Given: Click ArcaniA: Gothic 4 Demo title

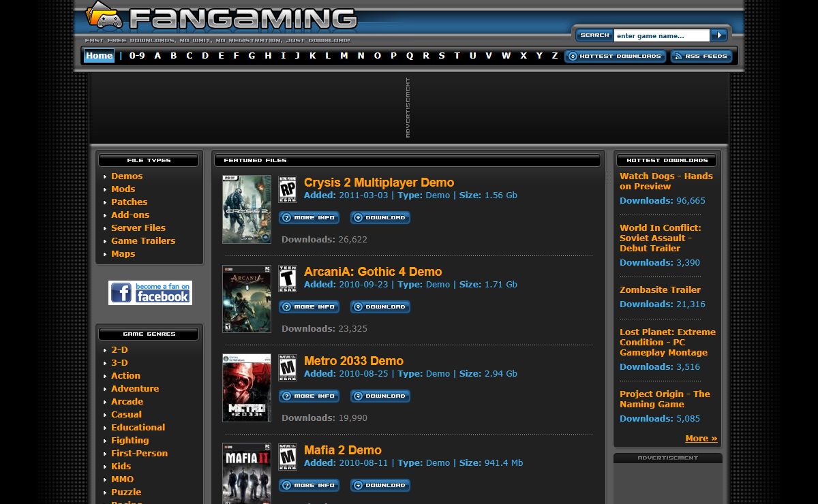Looking at the screenshot, I should point(373,272).
